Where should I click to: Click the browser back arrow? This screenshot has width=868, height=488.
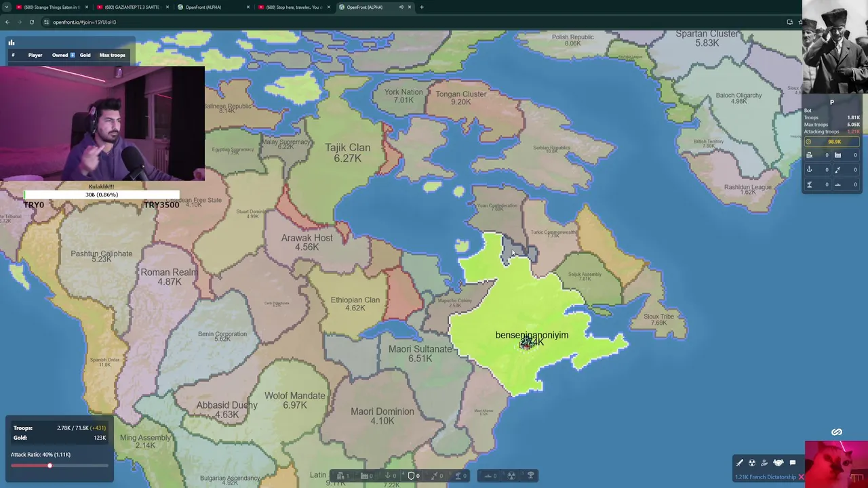click(7, 22)
